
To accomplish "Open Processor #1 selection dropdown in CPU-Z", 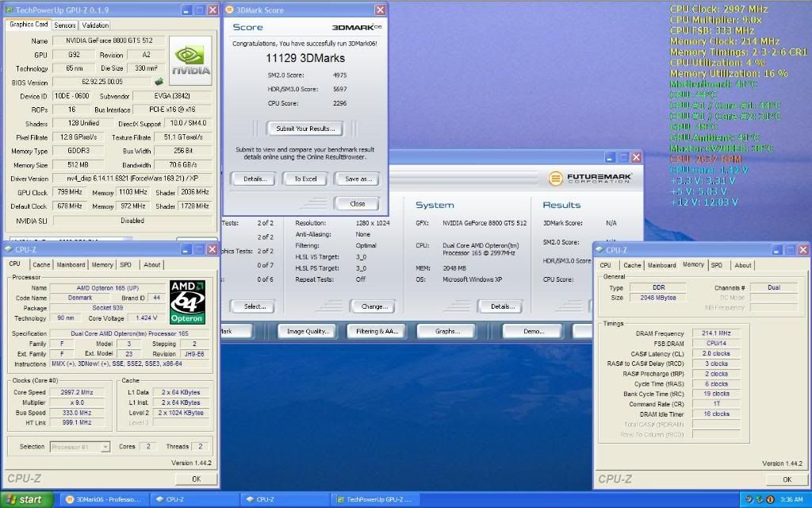I will pos(80,447).
